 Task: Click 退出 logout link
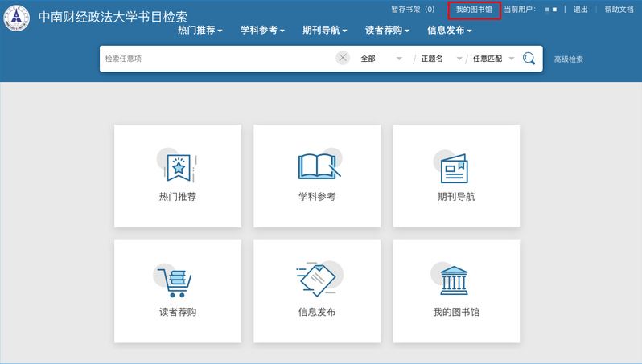click(580, 10)
